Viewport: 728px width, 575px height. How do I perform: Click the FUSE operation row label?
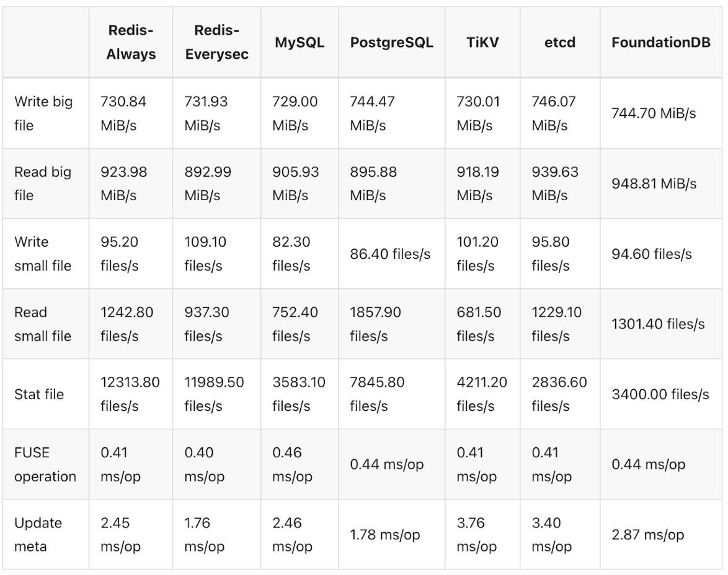click(45, 465)
